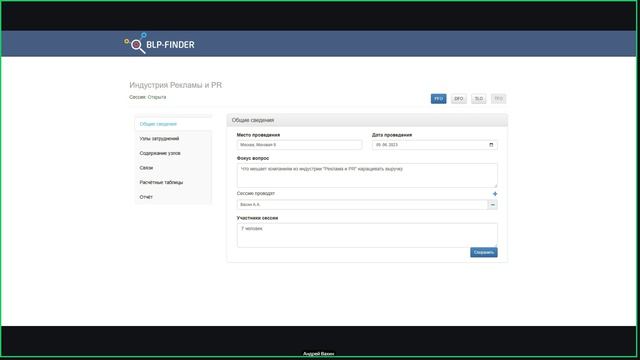Add a facilitator with the blue plus icon

coord(495,194)
